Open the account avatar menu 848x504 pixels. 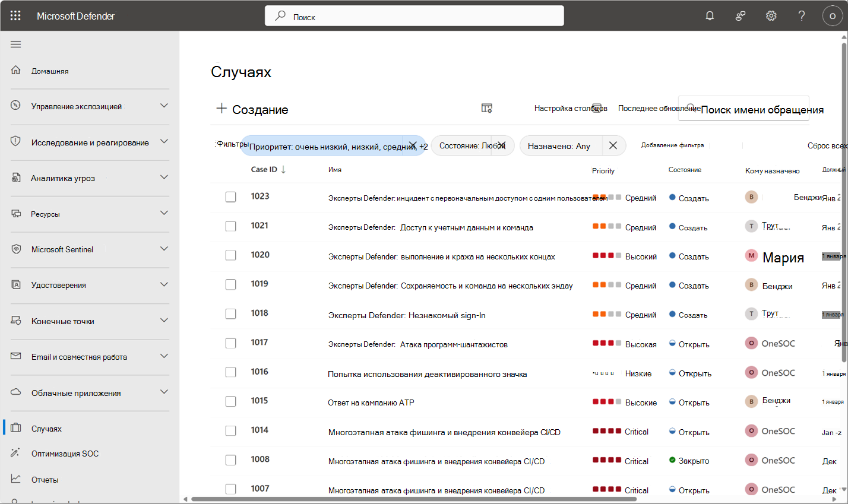point(833,16)
